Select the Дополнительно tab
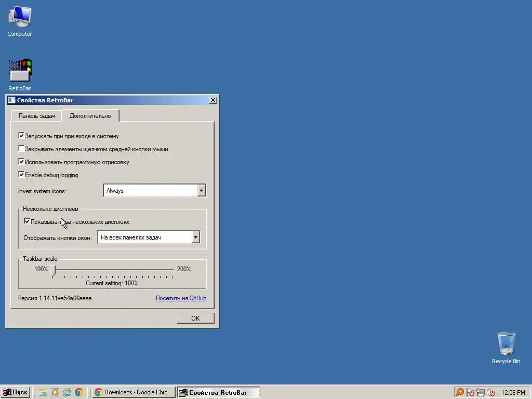532x399 pixels. point(90,116)
